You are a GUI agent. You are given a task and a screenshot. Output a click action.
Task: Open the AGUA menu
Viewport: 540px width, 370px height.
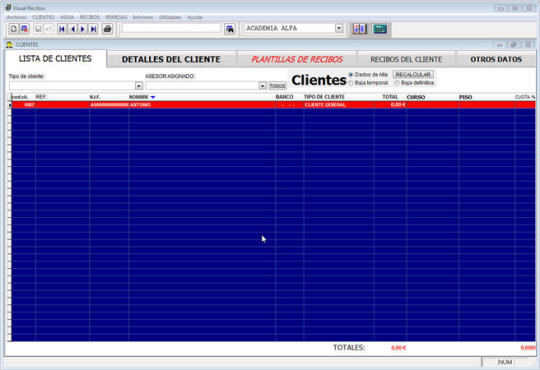(x=67, y=17)
